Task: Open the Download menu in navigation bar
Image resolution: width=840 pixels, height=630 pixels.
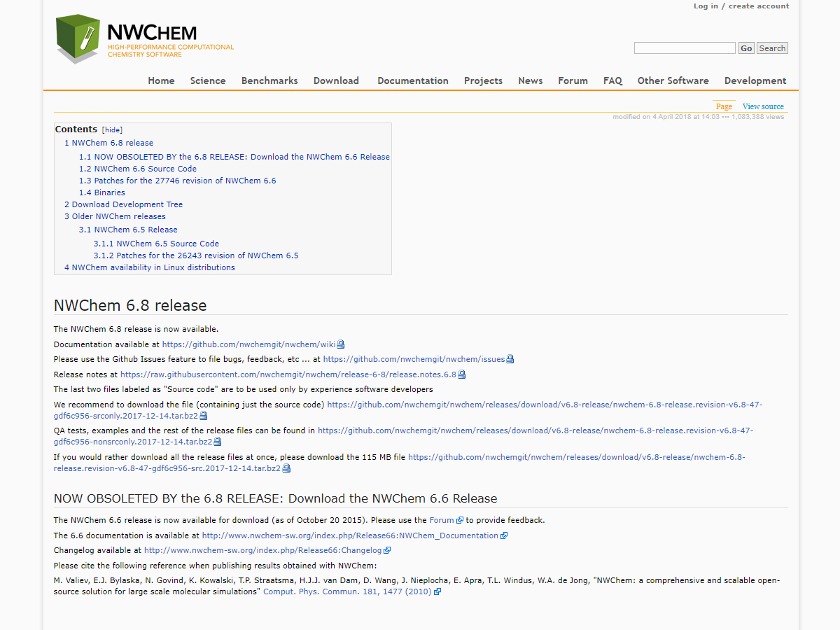Action: (x=336, y=80)
